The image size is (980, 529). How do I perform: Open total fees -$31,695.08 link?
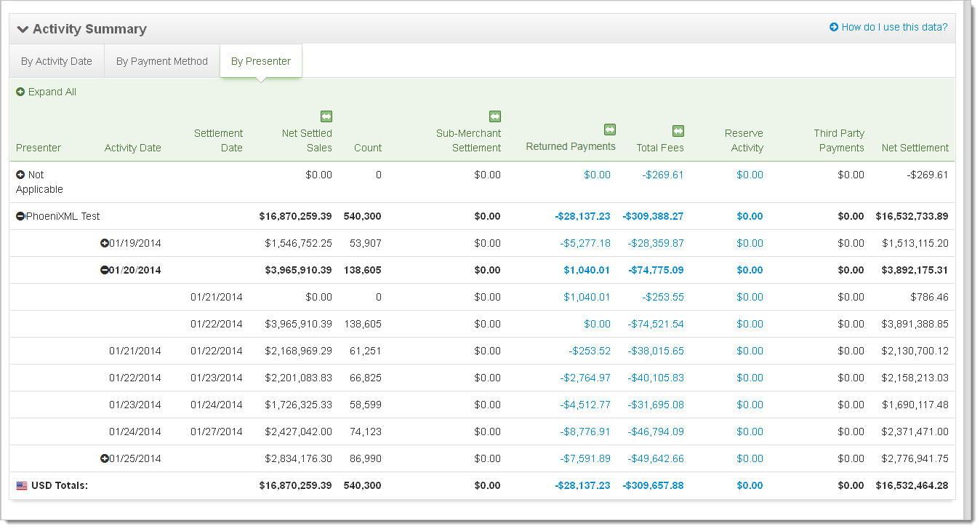tap(656, 405)
